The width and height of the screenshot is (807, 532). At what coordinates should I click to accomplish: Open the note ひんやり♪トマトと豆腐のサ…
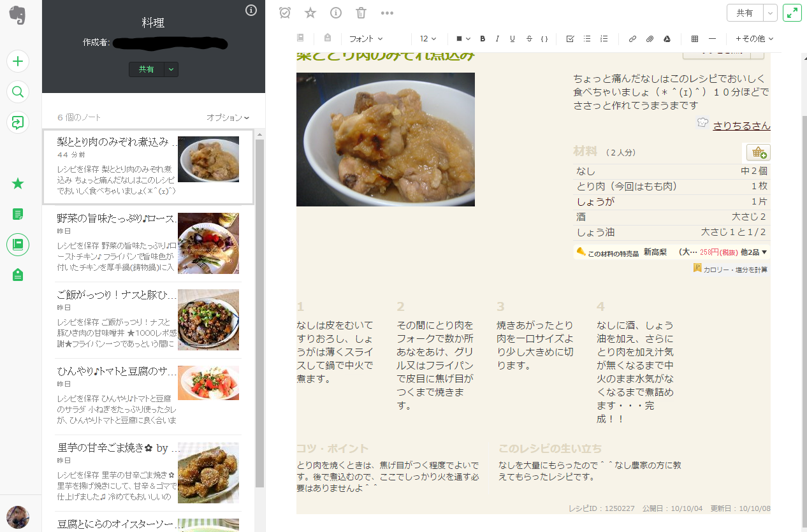[149, 396]
